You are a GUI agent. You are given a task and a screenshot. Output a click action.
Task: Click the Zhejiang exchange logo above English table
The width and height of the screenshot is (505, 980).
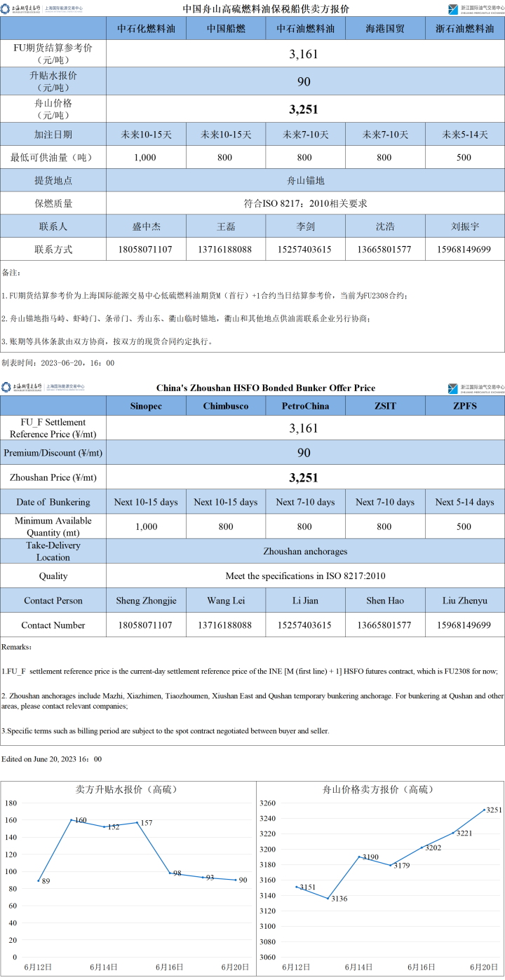tap(476, 388)
